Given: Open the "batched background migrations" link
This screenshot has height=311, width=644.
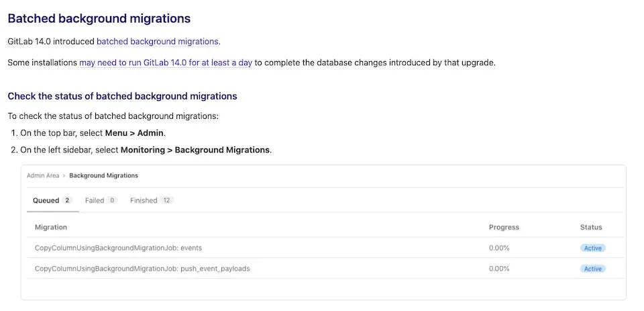Looking at the screenshot, I should 158,42.
